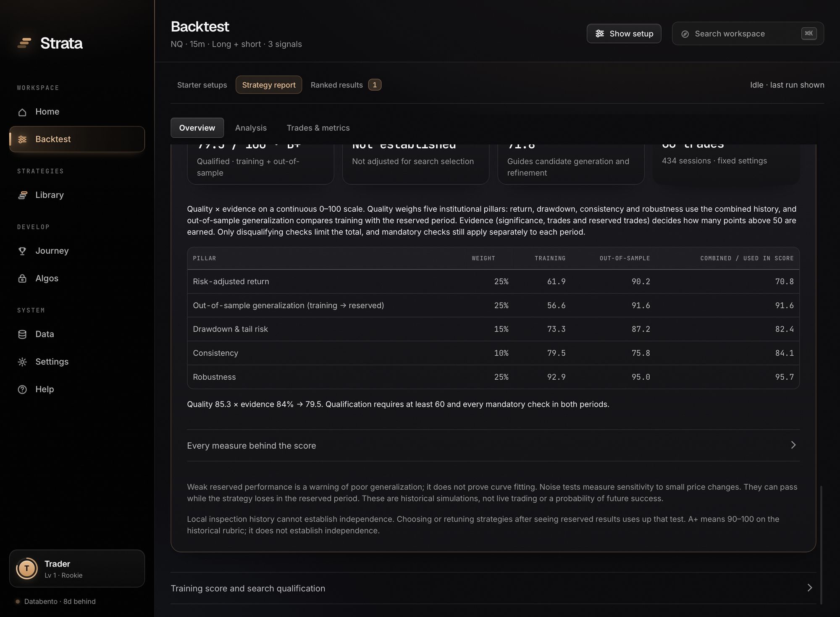840x617 pixels.
Task: Click the Trader avatar icon
Action: pyautogui.click(x=27, y=569)
